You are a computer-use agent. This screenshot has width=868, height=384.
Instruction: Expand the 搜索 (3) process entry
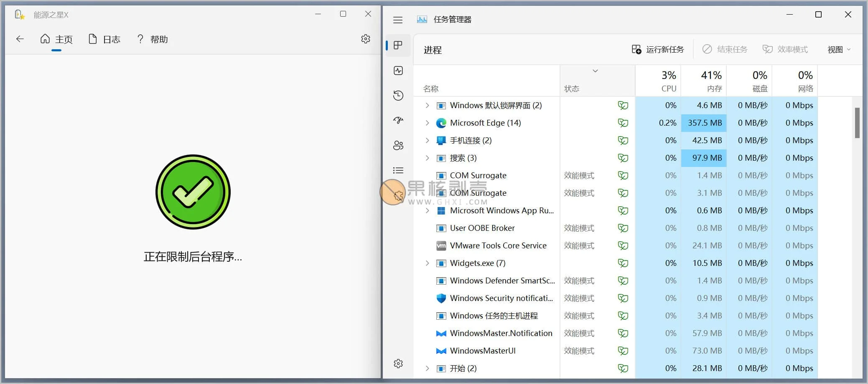pyautogui.click(x=427, y=158)
